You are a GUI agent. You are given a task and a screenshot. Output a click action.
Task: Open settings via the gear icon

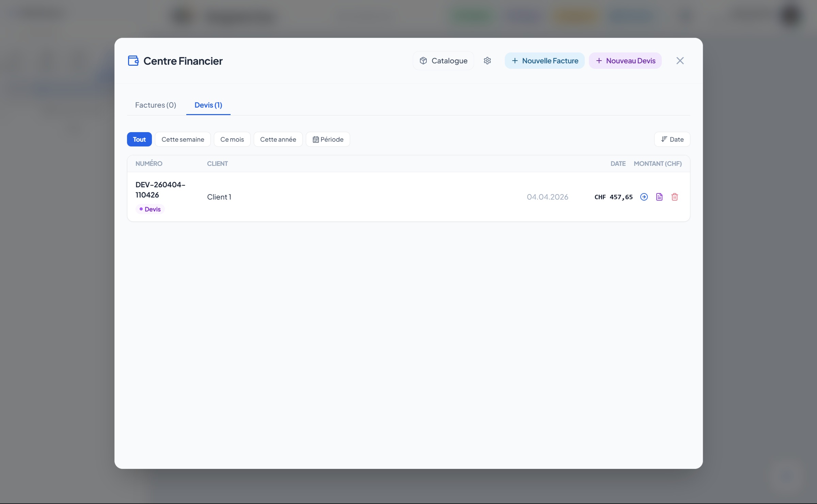tap(487, 61)
